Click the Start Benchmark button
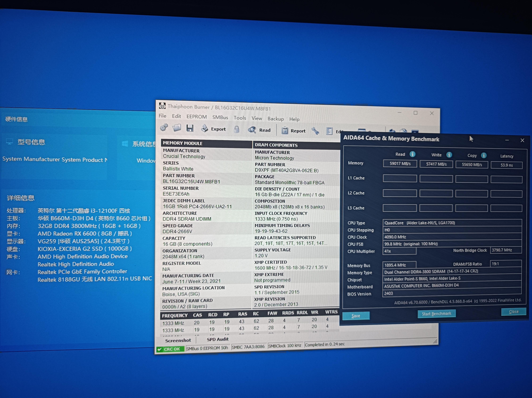 click(x=437, y=314)
